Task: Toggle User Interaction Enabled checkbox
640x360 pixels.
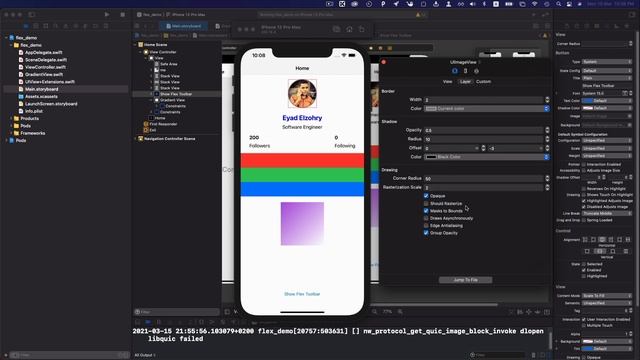Action: coord(584,320)
